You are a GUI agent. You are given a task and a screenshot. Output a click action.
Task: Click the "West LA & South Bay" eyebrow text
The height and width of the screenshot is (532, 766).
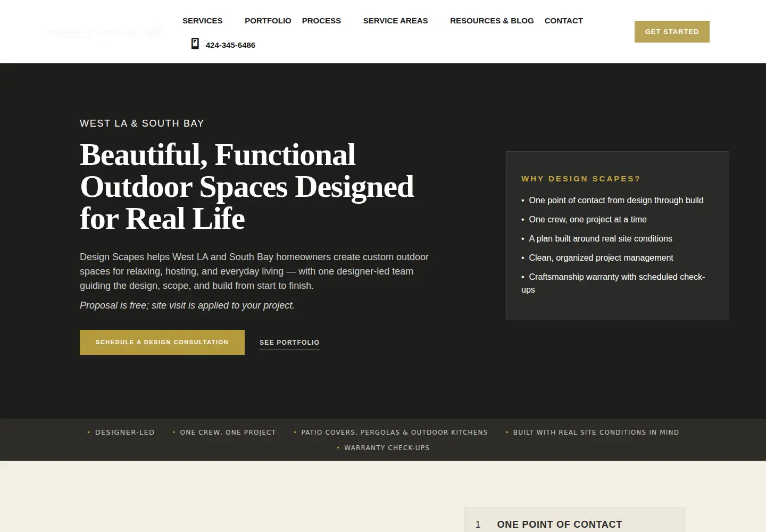(142, 123)
